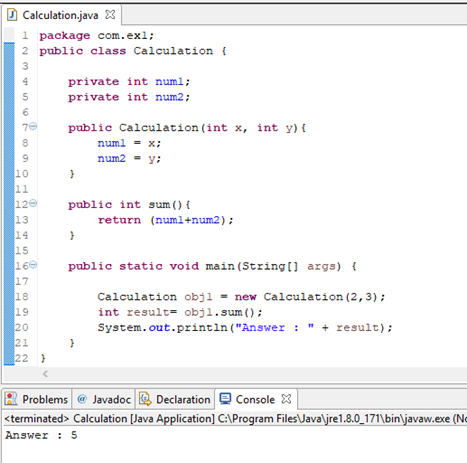467x463 pixels.
Task: Click the Java file icon on Calculation.java tab
Action: 12,15
